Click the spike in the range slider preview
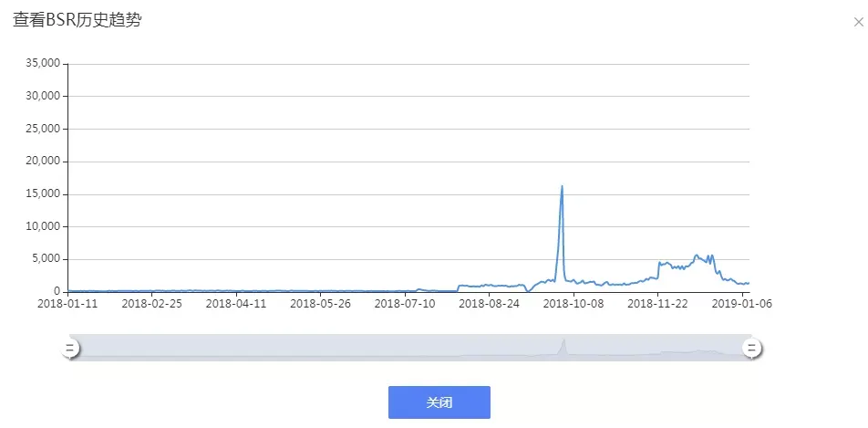This screenshot has height=428, width=868. point(563,346)
